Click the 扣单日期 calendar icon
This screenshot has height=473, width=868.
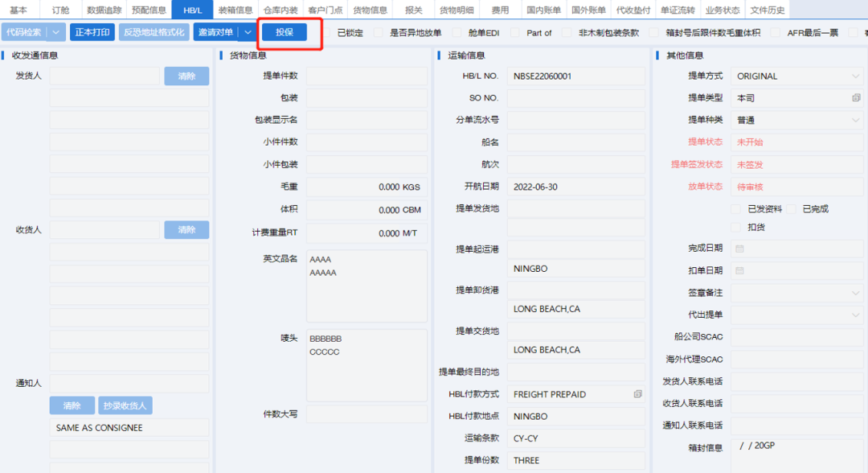coord(739,270)
